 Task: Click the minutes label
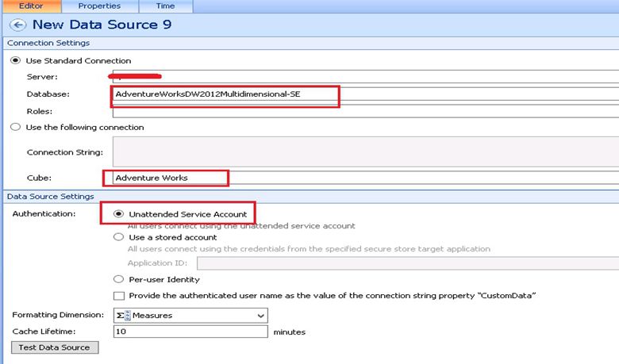290,332
